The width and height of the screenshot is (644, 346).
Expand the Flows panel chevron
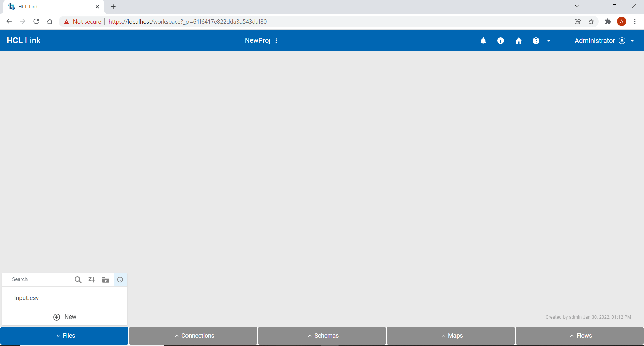(571, 335)
